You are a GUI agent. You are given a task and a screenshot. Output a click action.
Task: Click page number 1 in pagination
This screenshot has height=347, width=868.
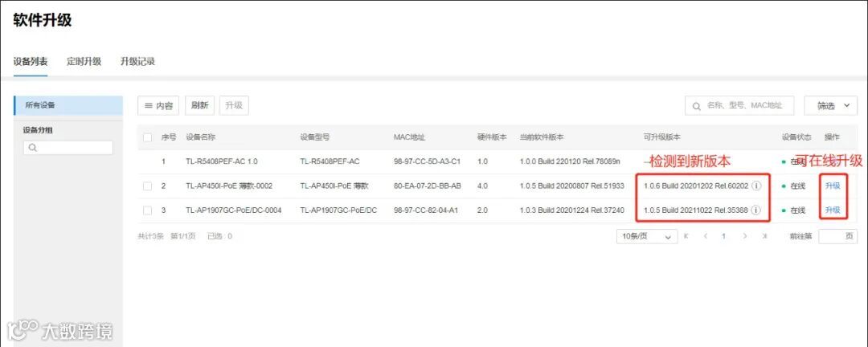click(723, 236)
